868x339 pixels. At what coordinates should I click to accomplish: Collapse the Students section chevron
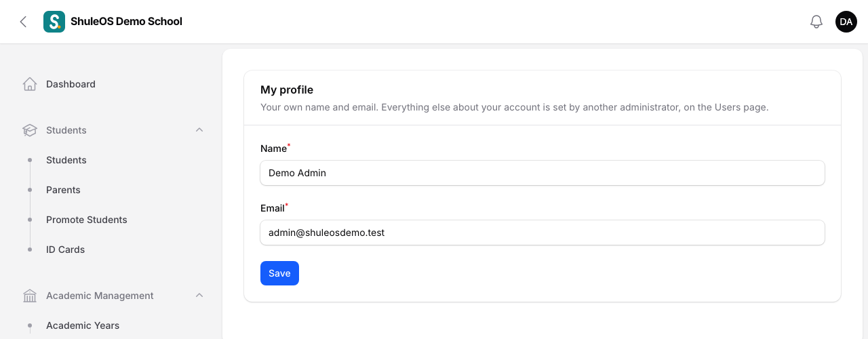199,130
